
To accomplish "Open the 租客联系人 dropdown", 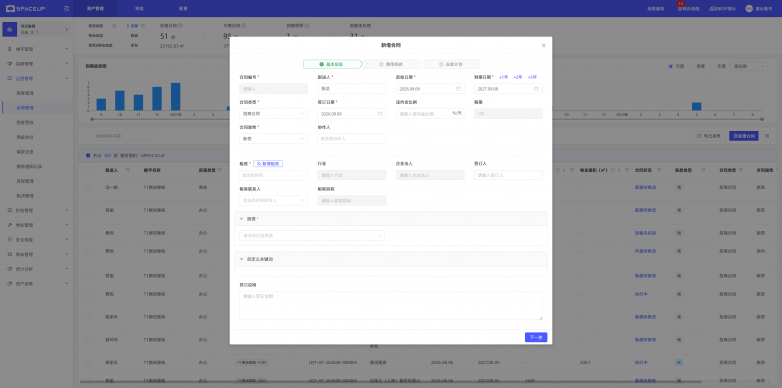I will point(273,200).
